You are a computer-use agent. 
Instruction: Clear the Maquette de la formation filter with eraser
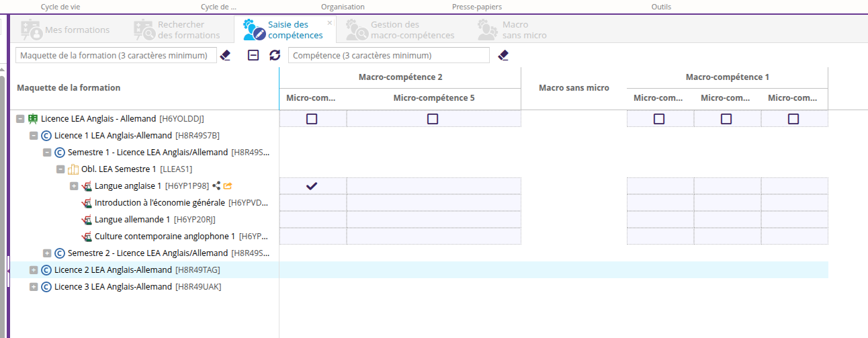[226, 55]
